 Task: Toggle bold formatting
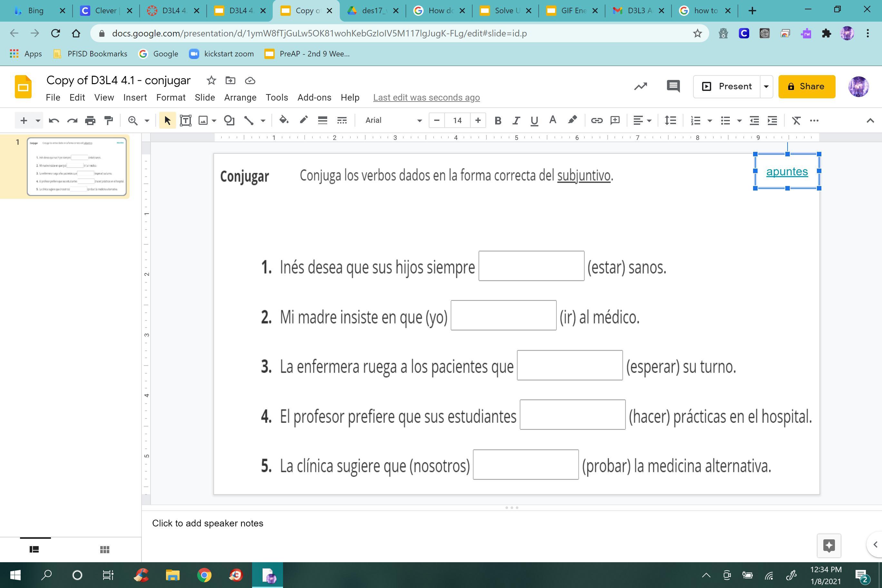click(498, 120)
